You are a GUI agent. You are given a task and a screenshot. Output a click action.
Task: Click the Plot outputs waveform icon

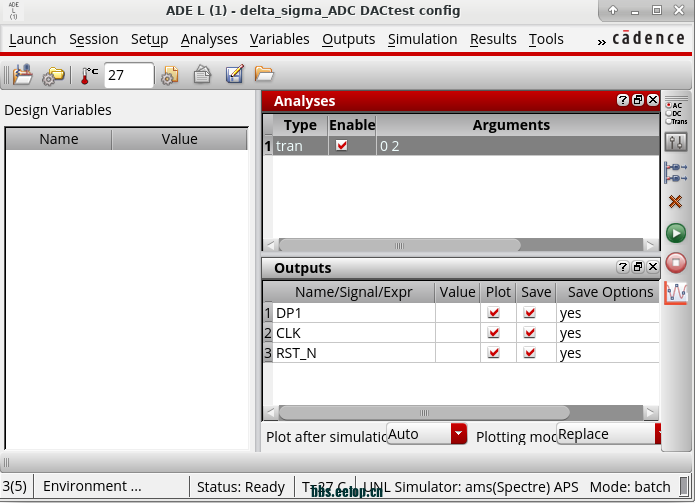pos(676,292)
